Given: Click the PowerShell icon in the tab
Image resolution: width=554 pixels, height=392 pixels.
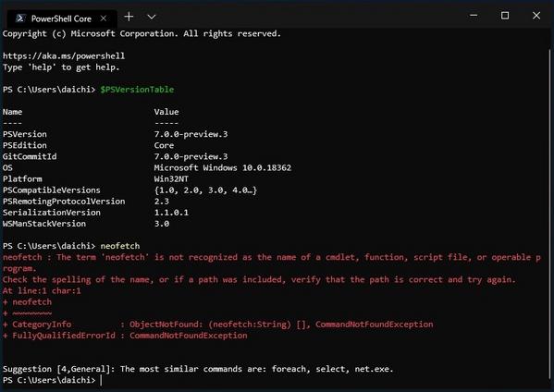Looking at the screenshot, I should coord(20,18).
